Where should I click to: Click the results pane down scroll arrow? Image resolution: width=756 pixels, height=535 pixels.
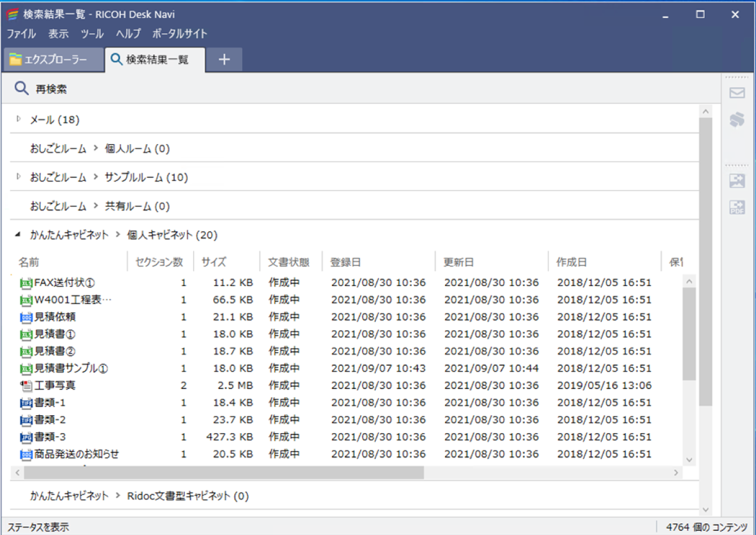(x=705, y=510)
